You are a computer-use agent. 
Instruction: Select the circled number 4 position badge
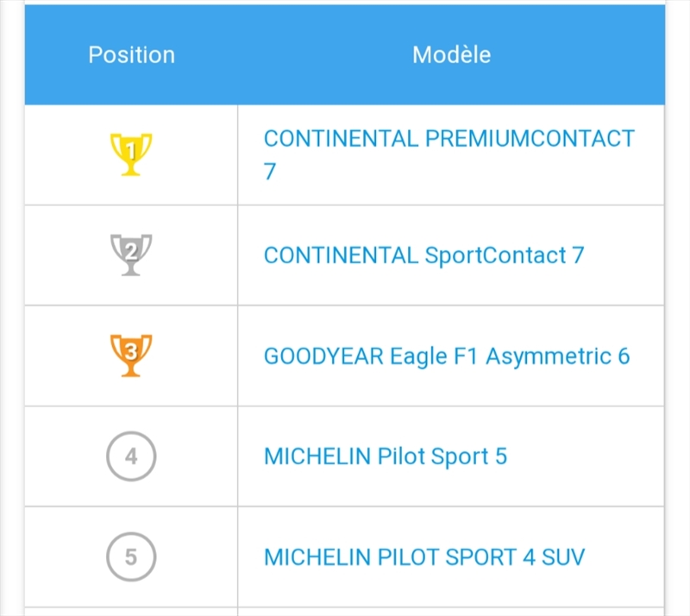coord(131,456)
